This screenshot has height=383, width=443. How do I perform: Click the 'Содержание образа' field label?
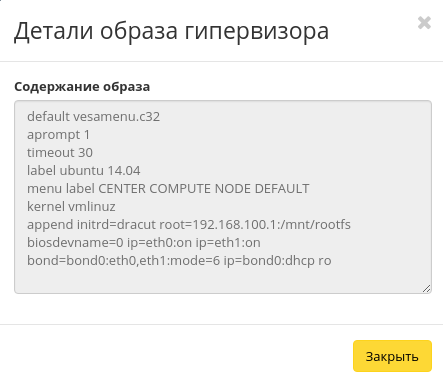click(x=82, y=87)
